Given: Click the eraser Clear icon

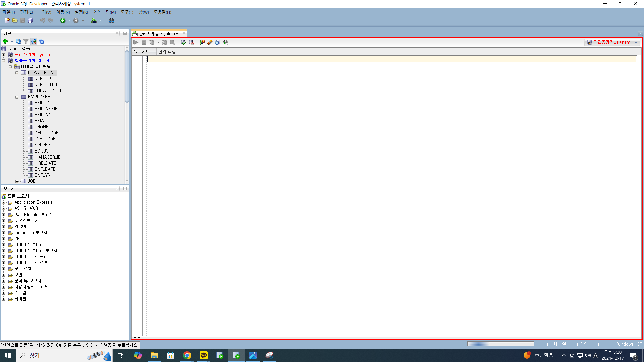Looking at the screenshot, I should [210, 42].
